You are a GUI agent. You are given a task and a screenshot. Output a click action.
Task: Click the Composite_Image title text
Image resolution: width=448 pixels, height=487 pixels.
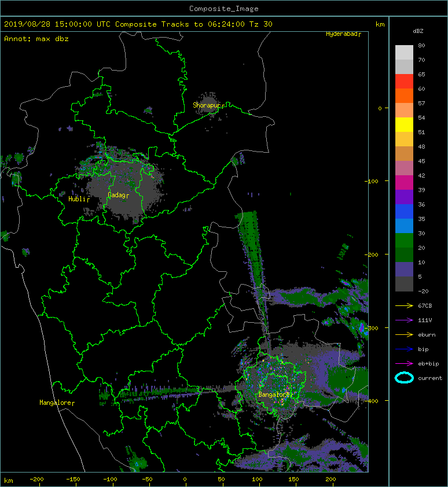pos(224,8)
